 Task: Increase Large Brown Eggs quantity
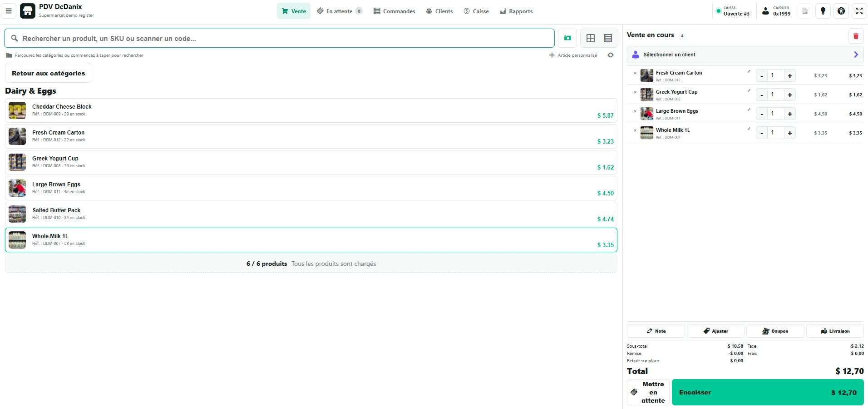click(x=790, y=114)
